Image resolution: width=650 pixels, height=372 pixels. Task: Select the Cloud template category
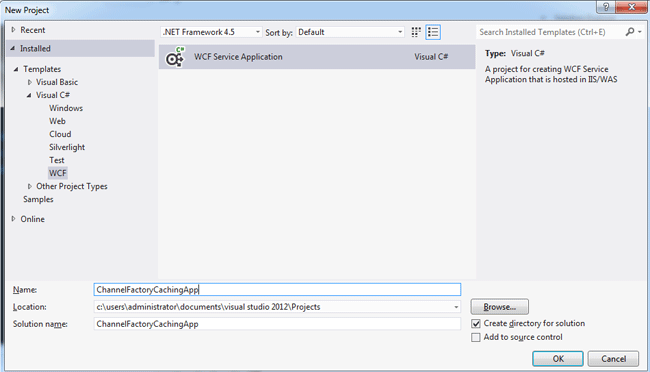pos(60,134)
